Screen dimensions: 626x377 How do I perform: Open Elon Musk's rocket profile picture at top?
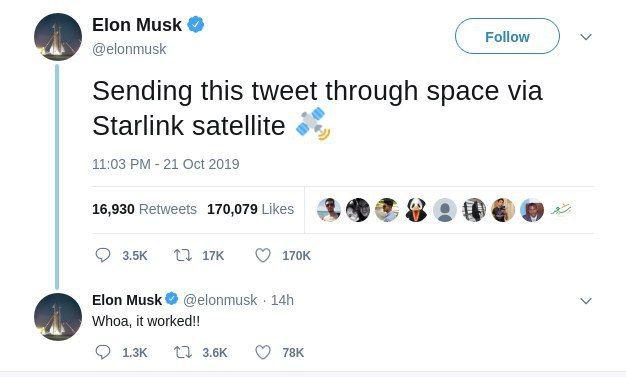[58, 37]
